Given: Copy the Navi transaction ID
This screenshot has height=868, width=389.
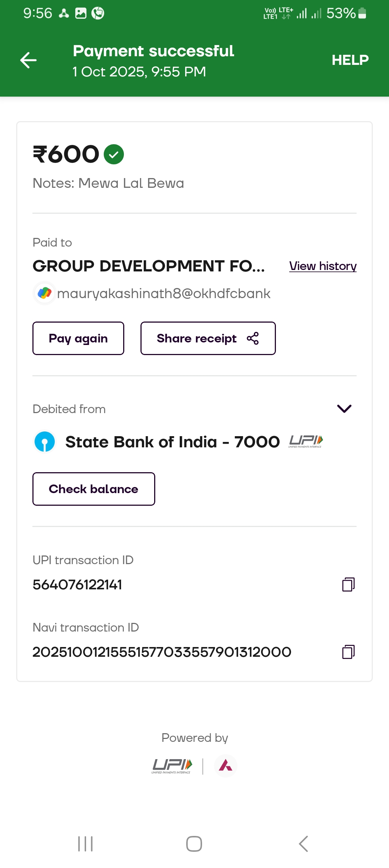Looking at the screenshot, I should 348,652.
